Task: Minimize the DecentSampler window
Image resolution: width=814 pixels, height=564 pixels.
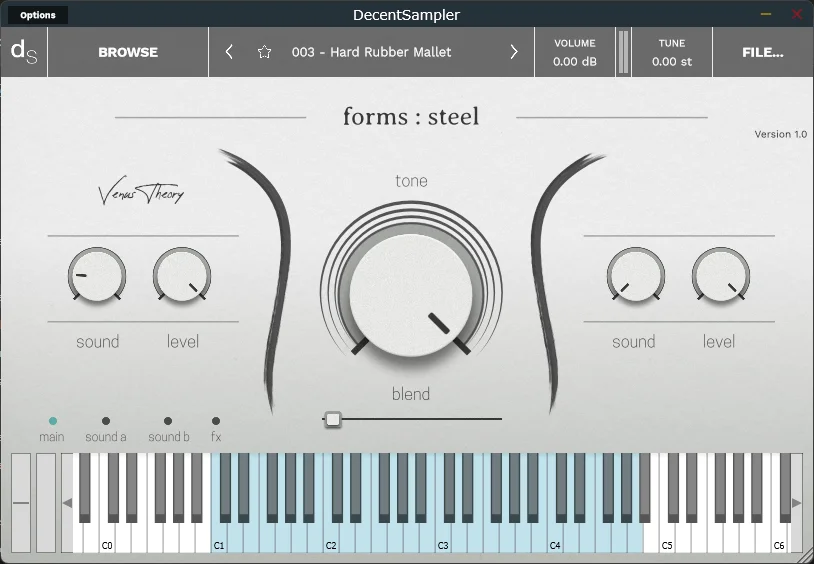Action: tap(766, 14)
